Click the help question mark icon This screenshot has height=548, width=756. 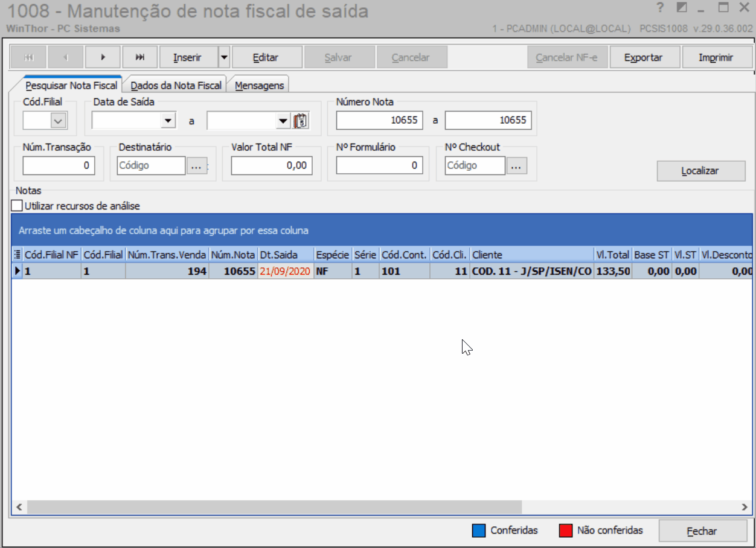660,8
